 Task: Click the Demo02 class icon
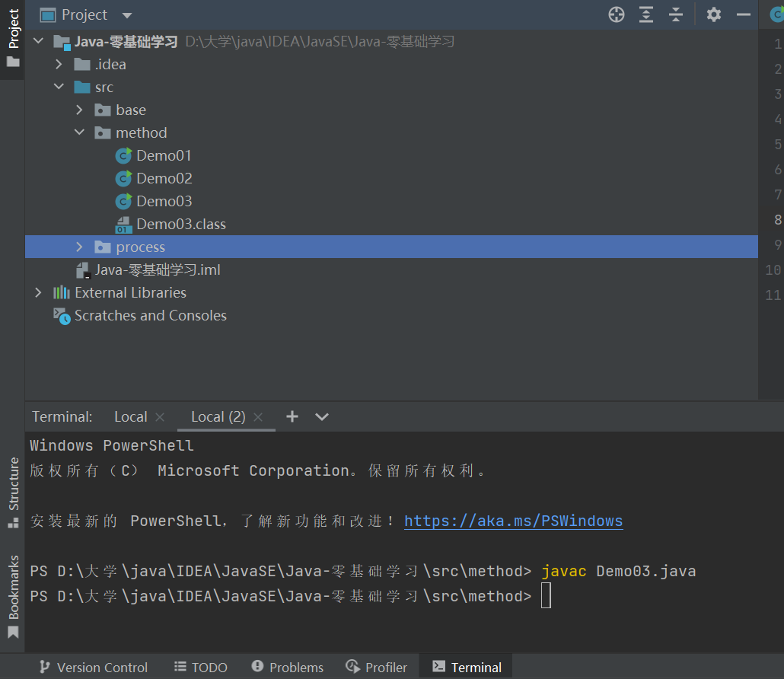[123, 178]
